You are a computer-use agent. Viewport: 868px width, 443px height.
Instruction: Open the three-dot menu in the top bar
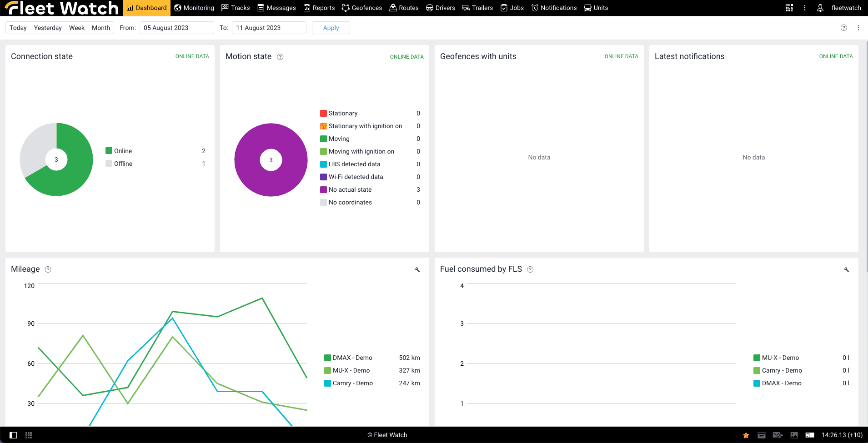click(x=804, y=8)
